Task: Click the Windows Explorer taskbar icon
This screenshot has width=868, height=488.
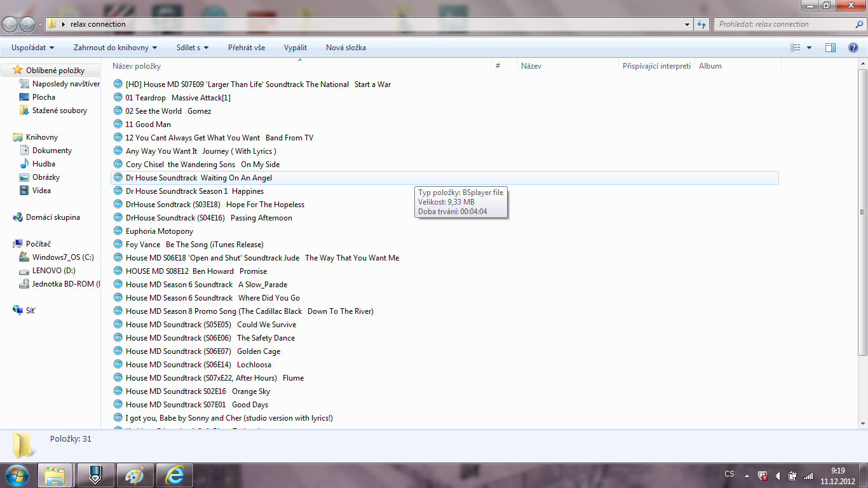Action: click(55, 475)
